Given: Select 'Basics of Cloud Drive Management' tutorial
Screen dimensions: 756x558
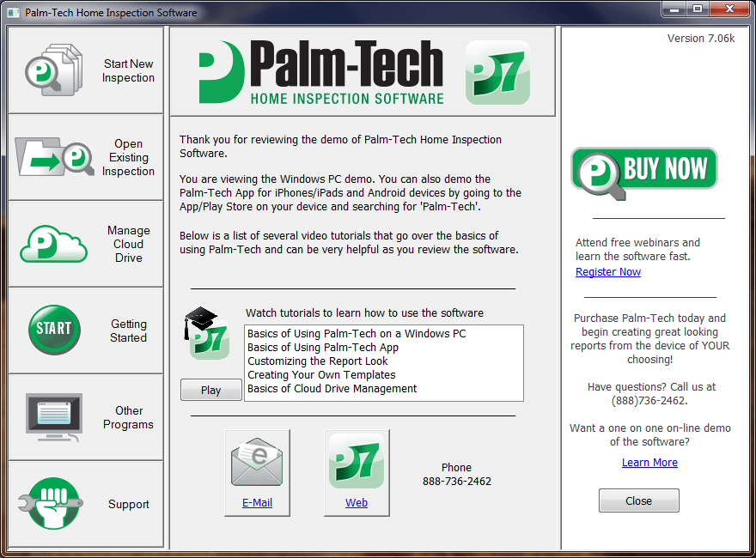Looking at the screenshot, I should coord(332,389).
